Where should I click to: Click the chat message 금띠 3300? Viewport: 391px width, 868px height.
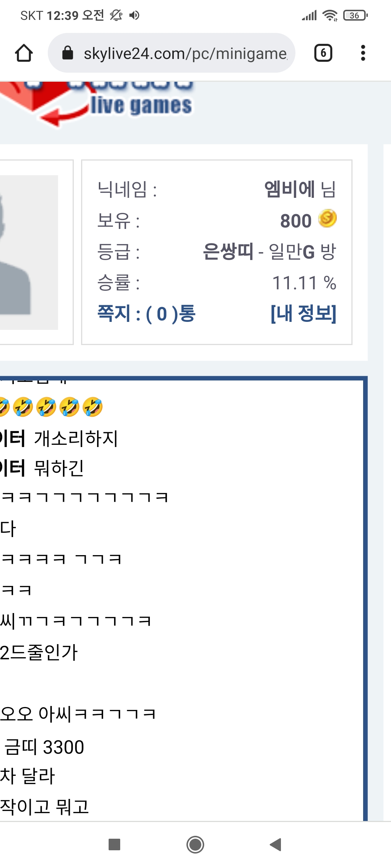44,747
